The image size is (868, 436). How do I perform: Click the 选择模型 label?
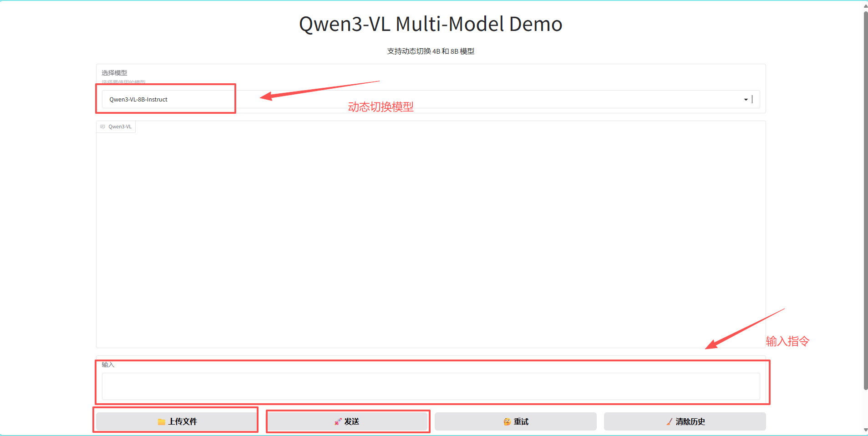click(x=114, y=73)
